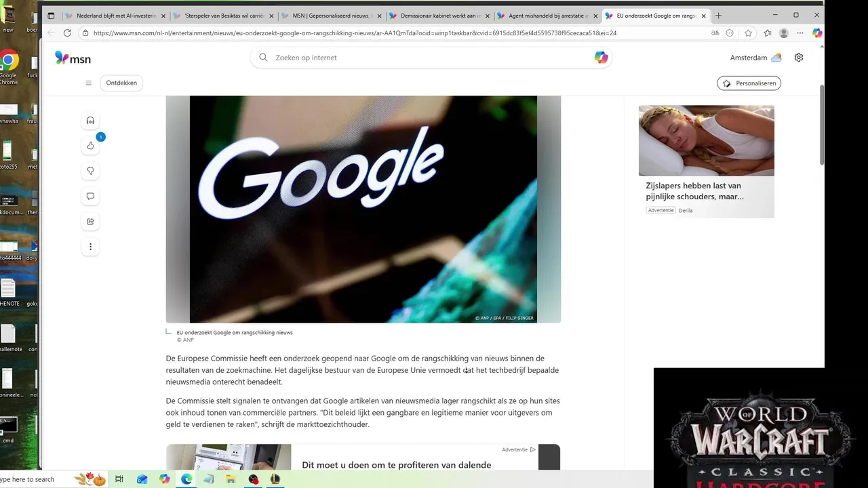The height and width of the screenshot is (488, 868).
Task: Open Outlook from the taskbar
Action: point(142,479)
